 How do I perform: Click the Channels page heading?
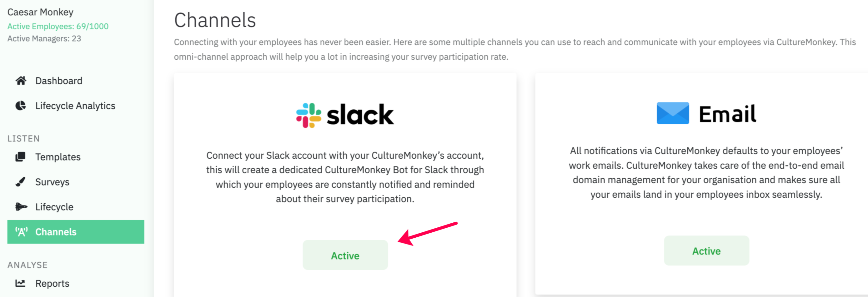coord(215,20)
